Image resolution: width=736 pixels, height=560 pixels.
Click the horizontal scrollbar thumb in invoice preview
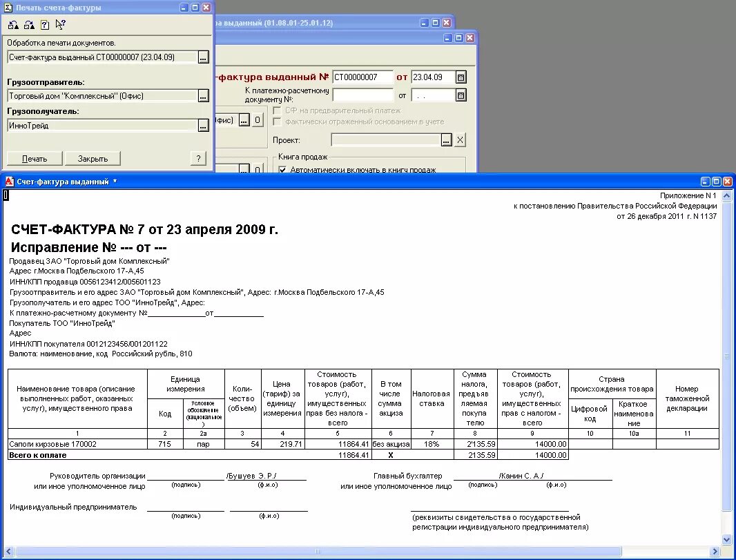coord(318,551)
